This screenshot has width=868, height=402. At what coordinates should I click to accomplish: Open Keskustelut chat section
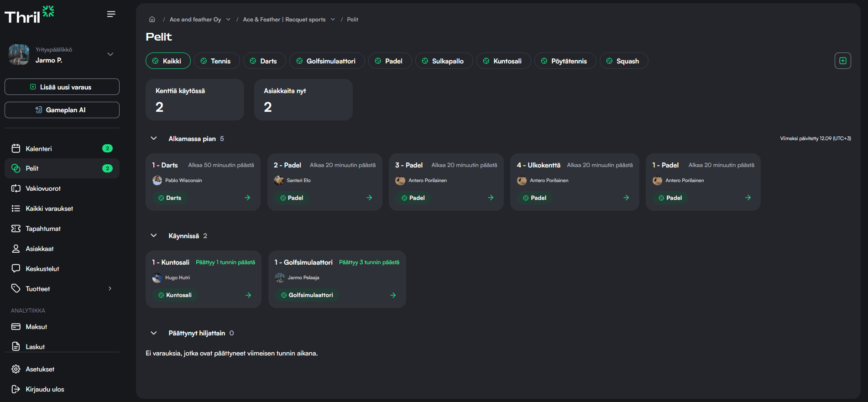pos(42,269)
